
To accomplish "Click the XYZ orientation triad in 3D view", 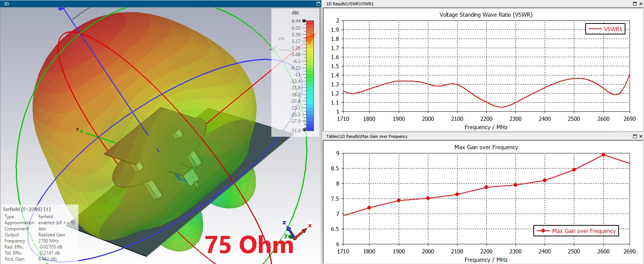I will pyautogui.click(x=296, y=230).
